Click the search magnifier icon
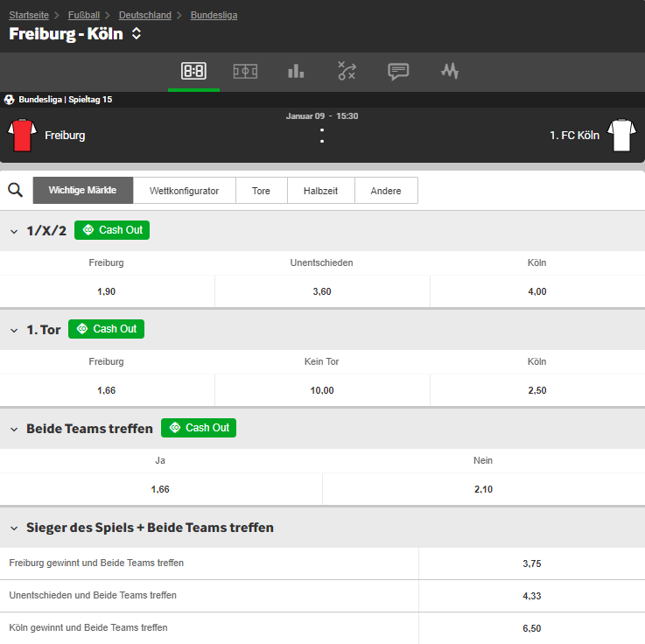The width and height of the screenshot is (645, 644). coord(15,190)
